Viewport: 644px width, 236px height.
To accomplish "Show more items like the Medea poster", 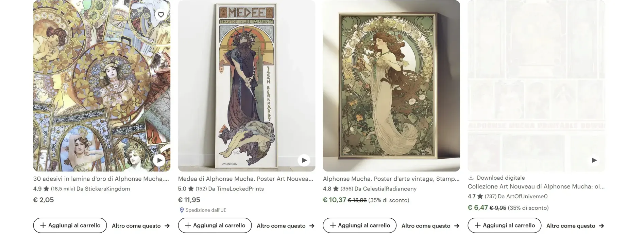I will 286,226.
